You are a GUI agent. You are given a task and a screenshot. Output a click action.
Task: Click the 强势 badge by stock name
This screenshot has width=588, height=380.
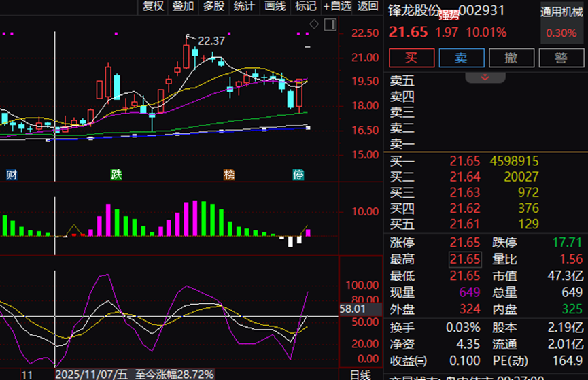[449, 16]
